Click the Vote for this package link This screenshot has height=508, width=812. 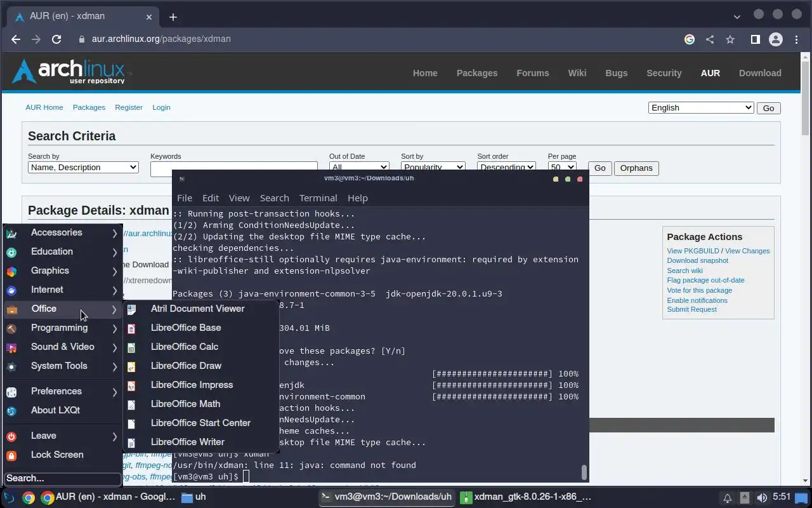pos(699,290)
